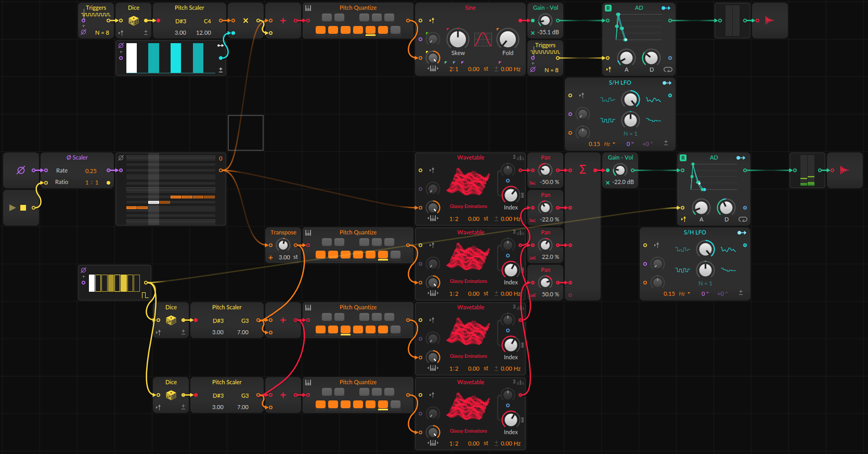Adjust the Index knob on the bottom Wavetable
868x454 pixels.
pos(511,419)
